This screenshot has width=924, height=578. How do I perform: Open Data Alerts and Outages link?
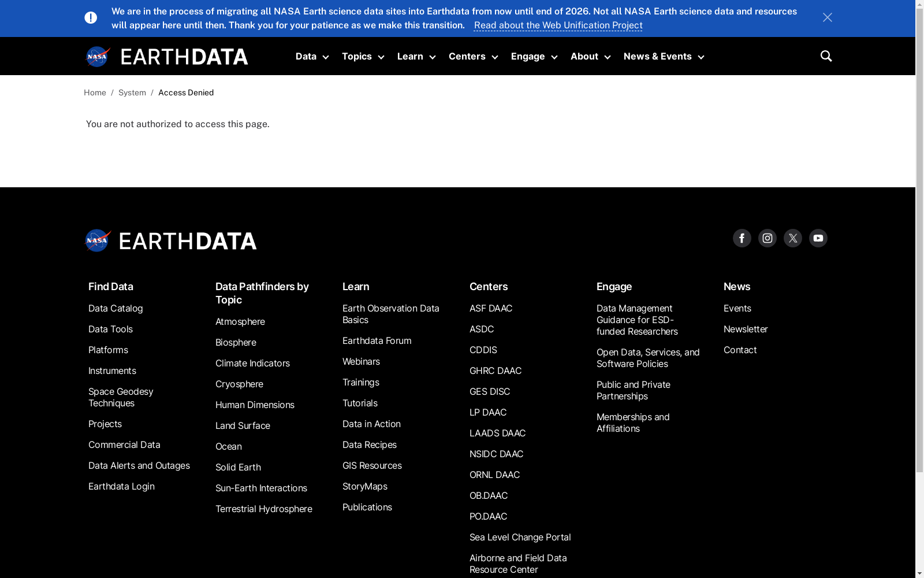point(139,466)
